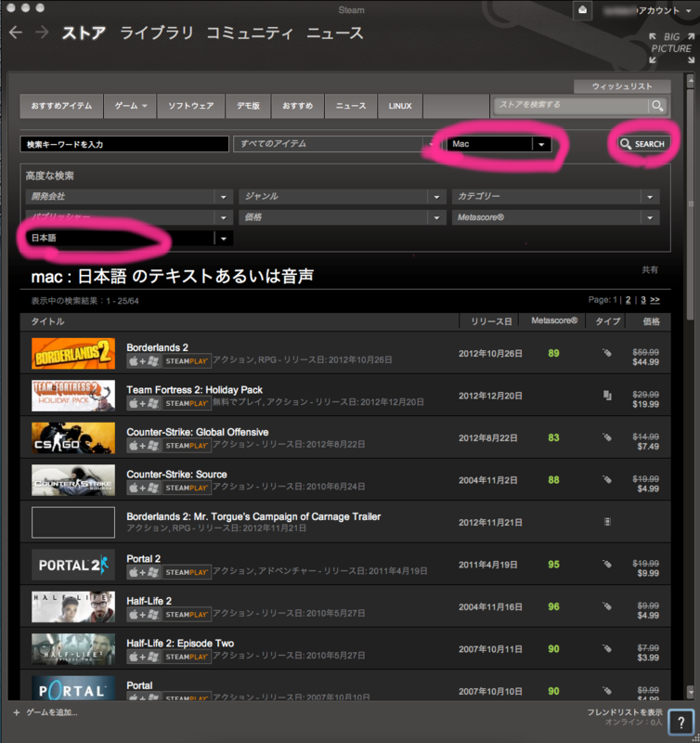Screen dimensions: 700x743
Task: Open the Counter-Strike: Global Offensive title
Action: click(198, 432)
